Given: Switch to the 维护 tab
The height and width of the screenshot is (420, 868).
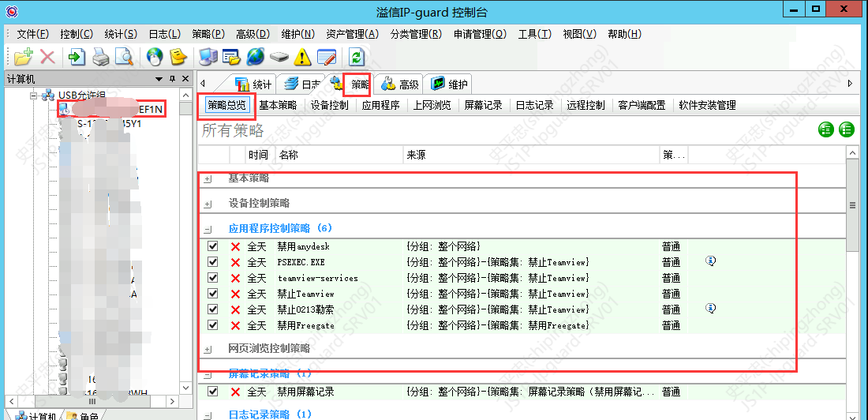Looking at the screenshot, I should coord(449,84).
